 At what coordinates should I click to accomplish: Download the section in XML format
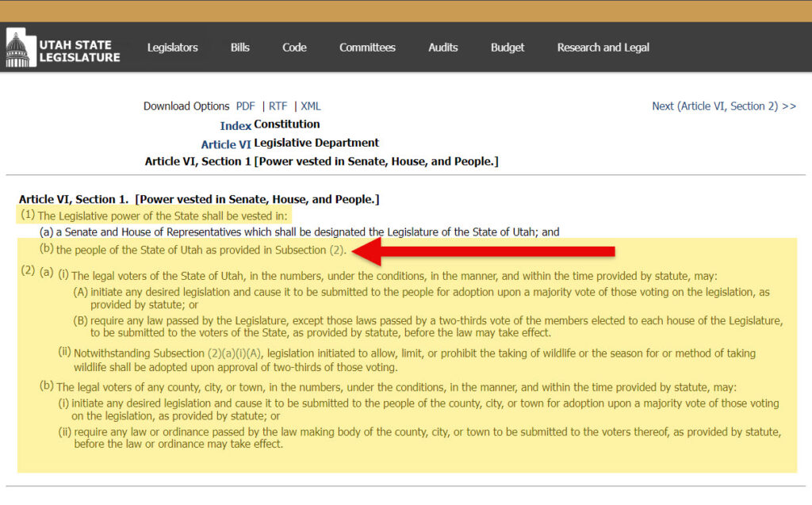(x=311, y=106)
